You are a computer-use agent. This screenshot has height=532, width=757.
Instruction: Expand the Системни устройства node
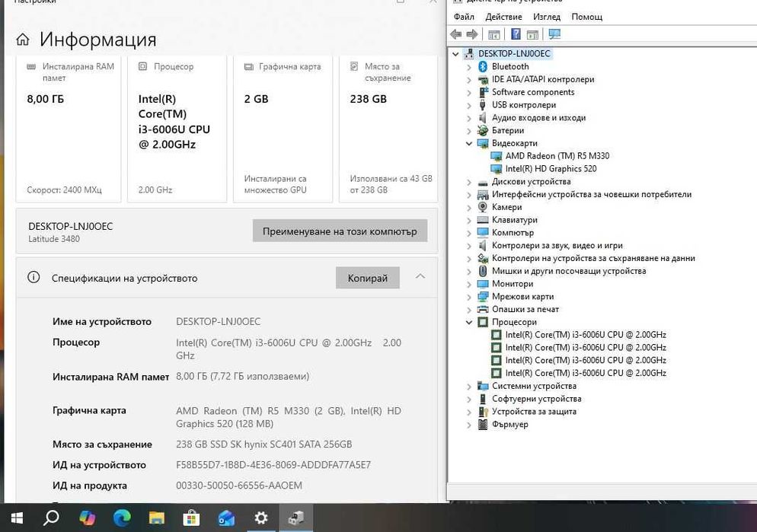point(469,387)
